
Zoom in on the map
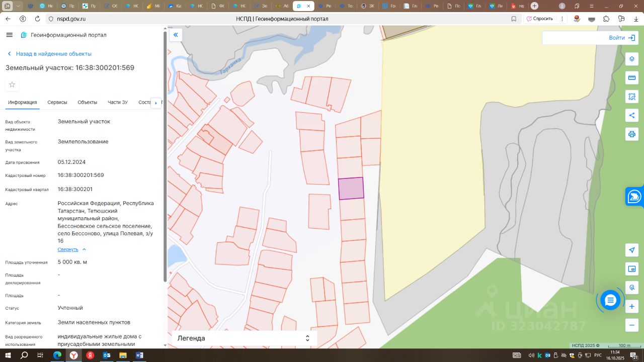[632, 306]
